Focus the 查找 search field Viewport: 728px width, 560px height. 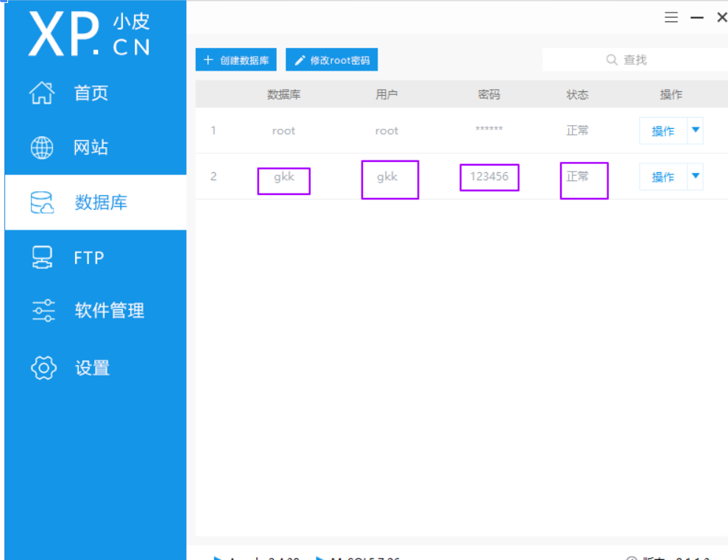[x=635, y=60]
